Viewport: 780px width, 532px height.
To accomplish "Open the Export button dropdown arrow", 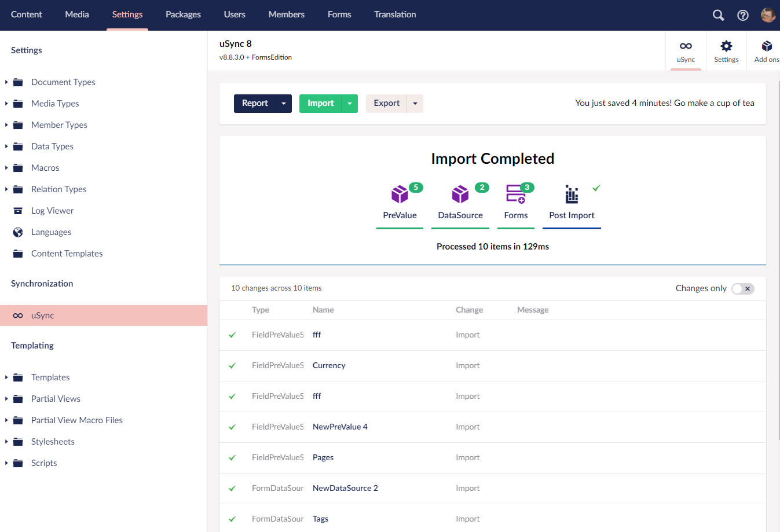I will click(415, 104).
